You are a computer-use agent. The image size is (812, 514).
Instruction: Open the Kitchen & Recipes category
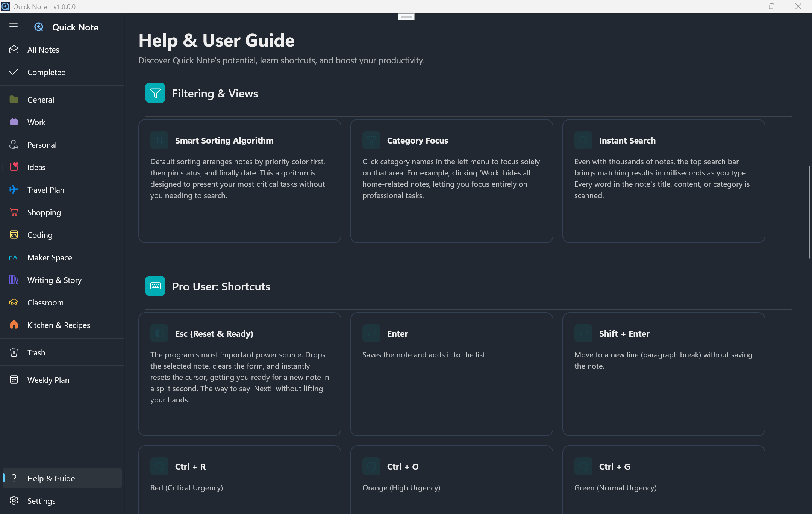pyautogui.click(x=59, y=325)
